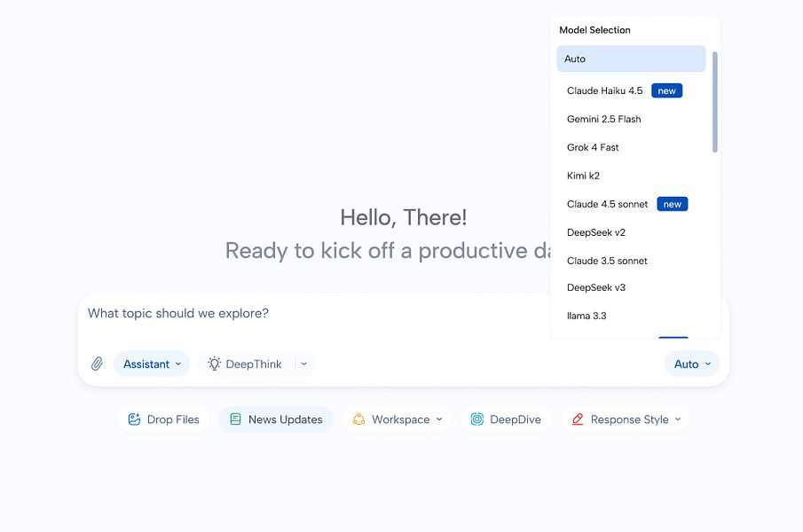Expand the DeepThink options chevron

303,364
